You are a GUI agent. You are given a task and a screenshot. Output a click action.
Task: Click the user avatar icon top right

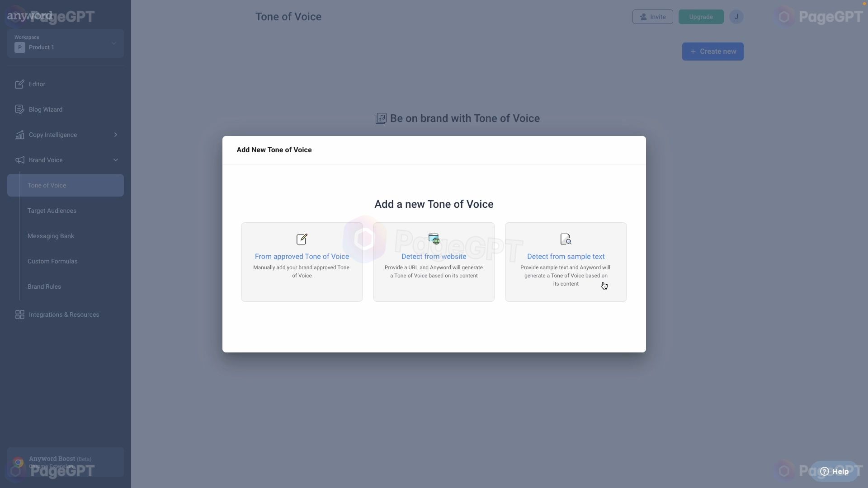(x=736, y=17)
